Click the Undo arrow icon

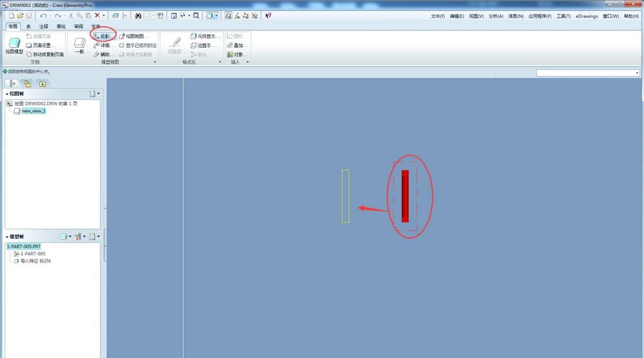coord(43,15)
